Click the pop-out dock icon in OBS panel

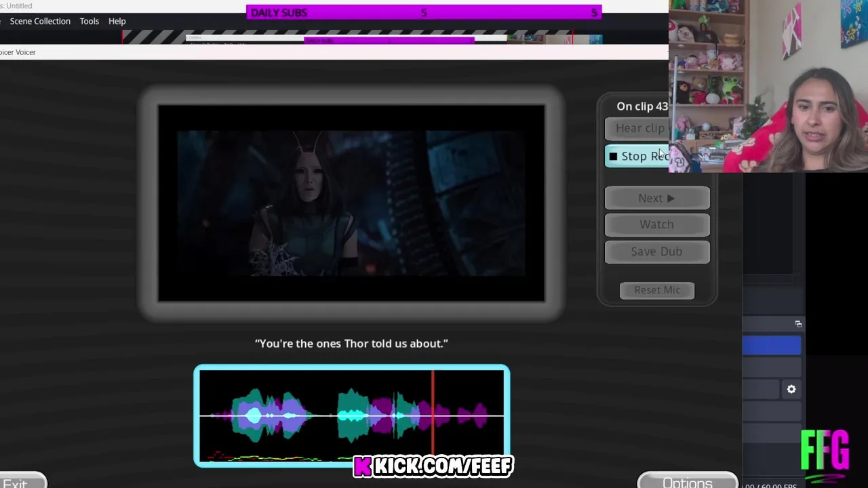coord(798,324)
